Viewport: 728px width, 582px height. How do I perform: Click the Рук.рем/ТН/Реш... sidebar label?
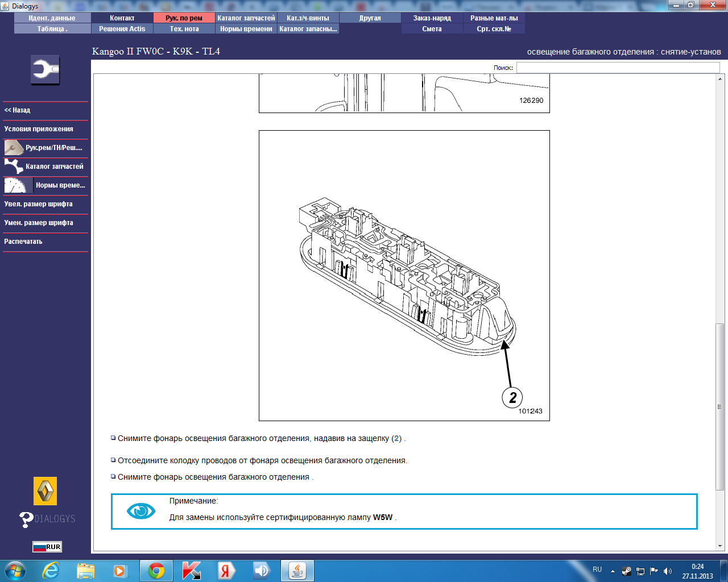coord(54,148)
